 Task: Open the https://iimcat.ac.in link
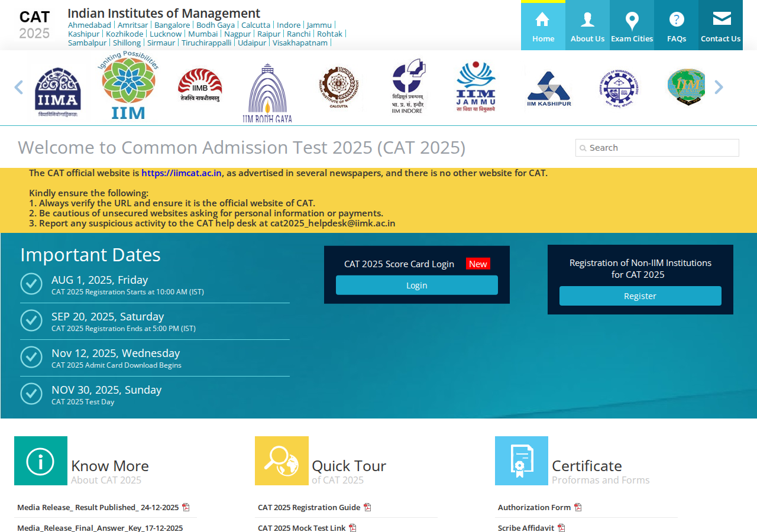[x=182, y=173]
